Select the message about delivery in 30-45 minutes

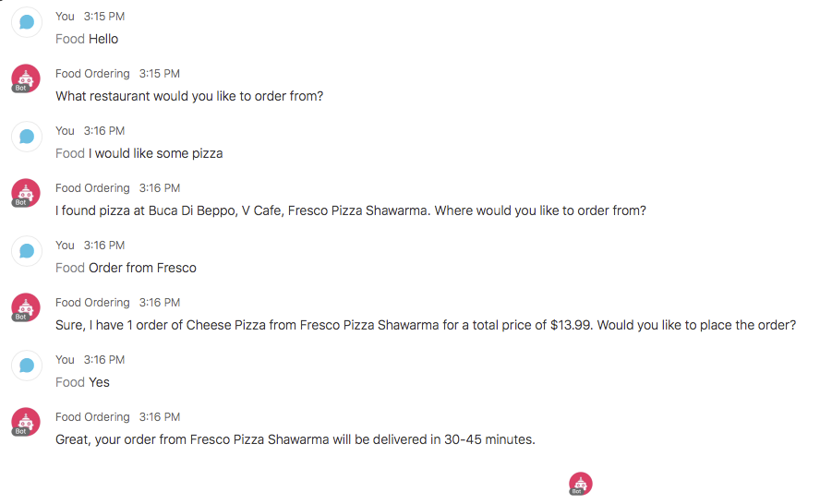tap(295, 439)
